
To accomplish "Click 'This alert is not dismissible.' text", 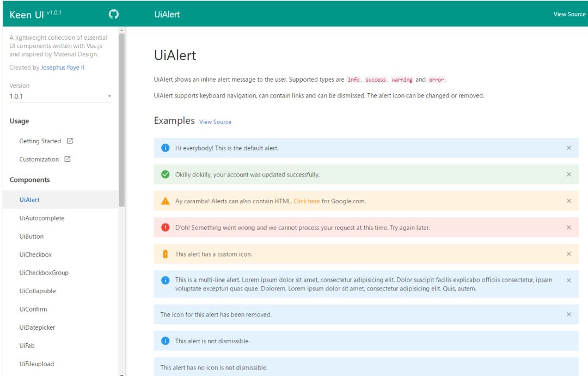I will click(213, 341).
